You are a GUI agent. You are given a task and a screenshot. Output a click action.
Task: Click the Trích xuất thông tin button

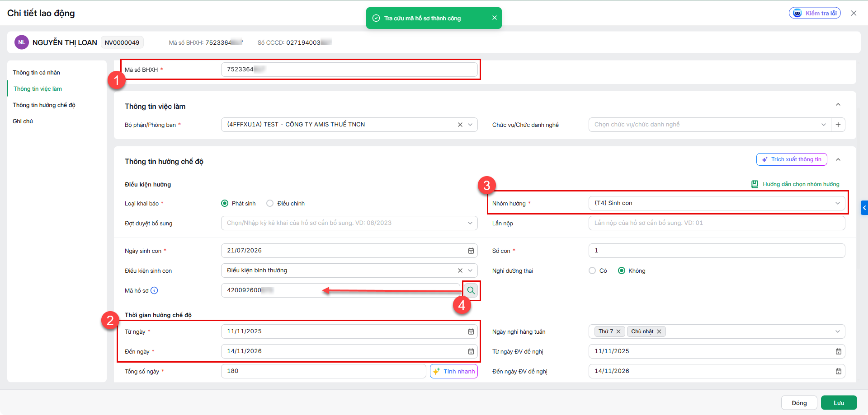(x=792, y=159)
